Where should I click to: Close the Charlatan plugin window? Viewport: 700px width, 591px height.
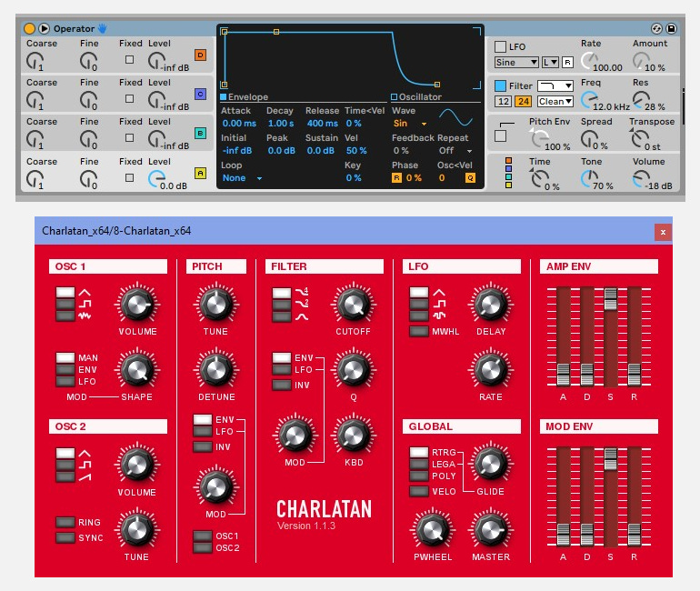pyautogui.click(x=663, y=232)
